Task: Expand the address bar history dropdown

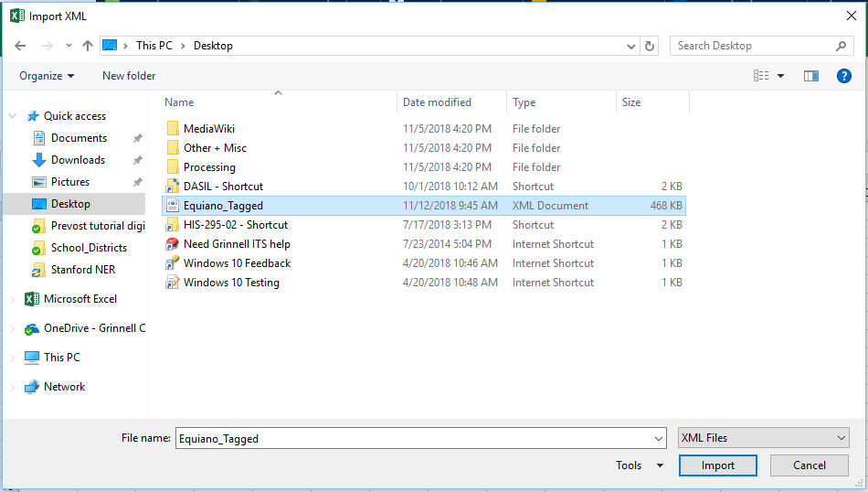Action: point(631,46)
